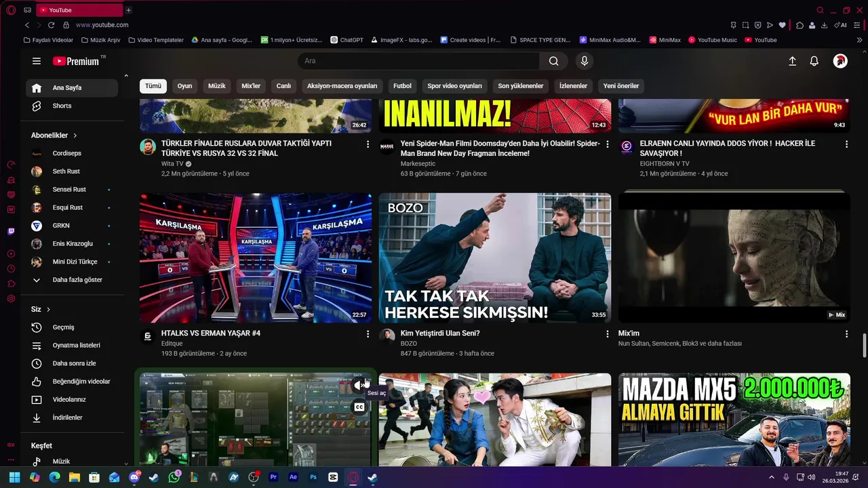Go back with the browser back arrow
Image resolution: width=868 pixels, height=488 pixels.
(x=27, y=25)
